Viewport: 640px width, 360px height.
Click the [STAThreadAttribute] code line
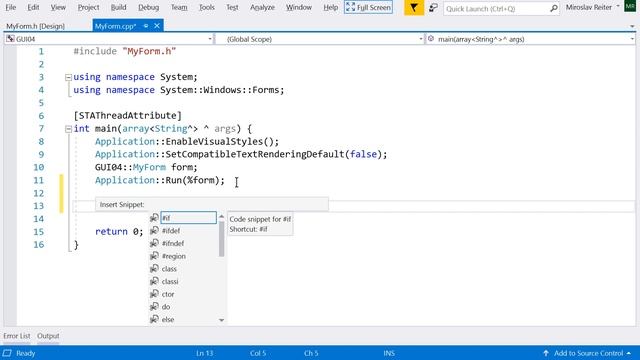tap(127, 116)
